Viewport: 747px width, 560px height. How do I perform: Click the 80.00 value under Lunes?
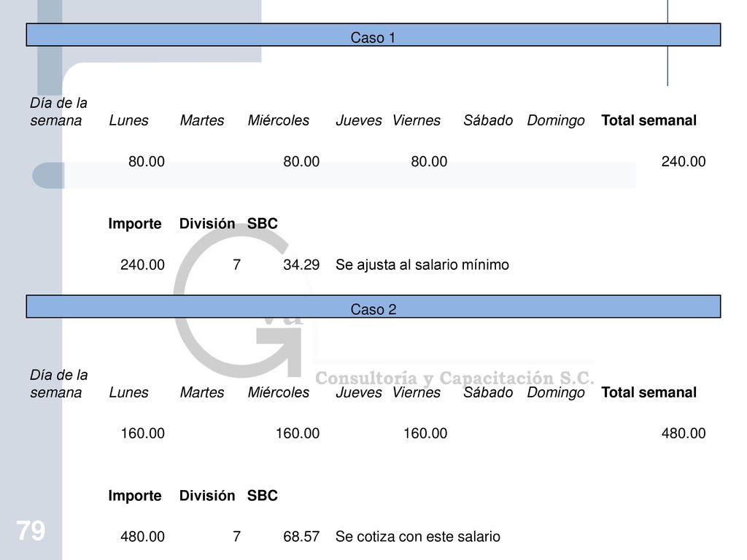click(146, 161)
